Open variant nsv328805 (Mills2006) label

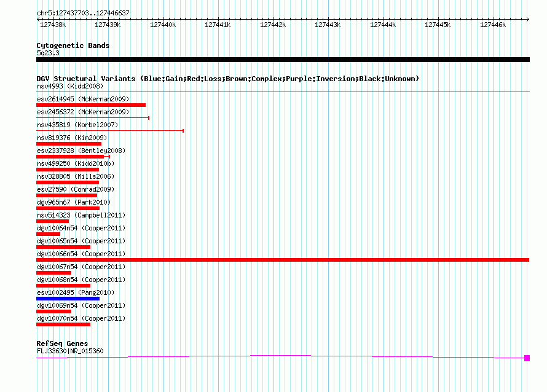(x=76, y=176)
